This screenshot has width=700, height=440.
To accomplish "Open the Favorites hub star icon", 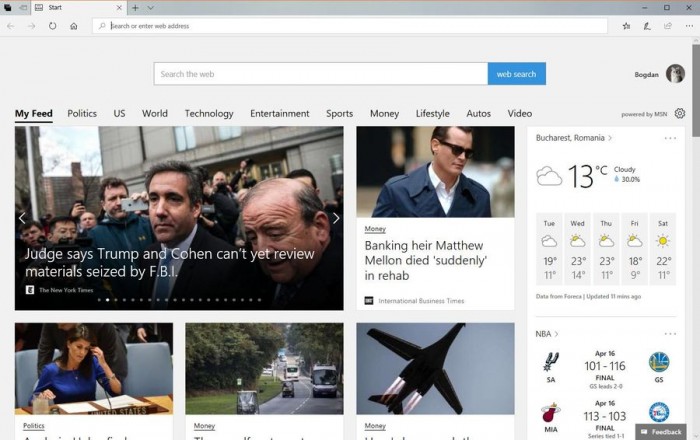I will [626, 26].
